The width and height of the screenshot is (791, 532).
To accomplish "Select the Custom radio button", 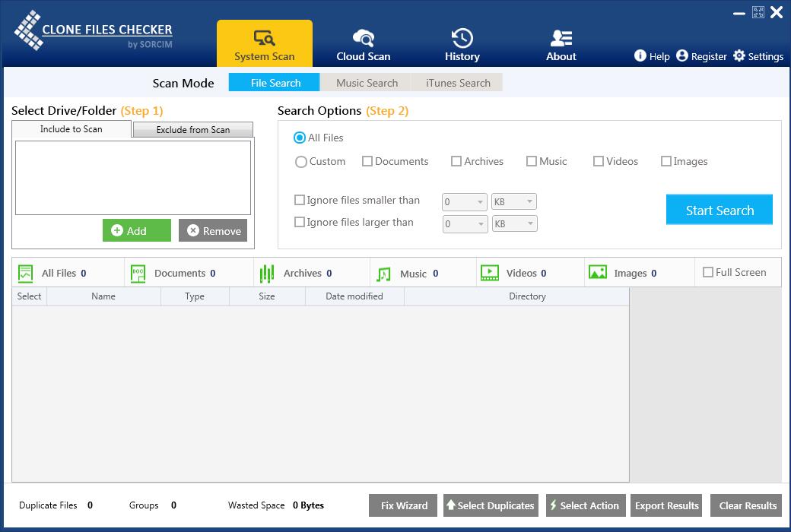I will (x=301, y=162).
